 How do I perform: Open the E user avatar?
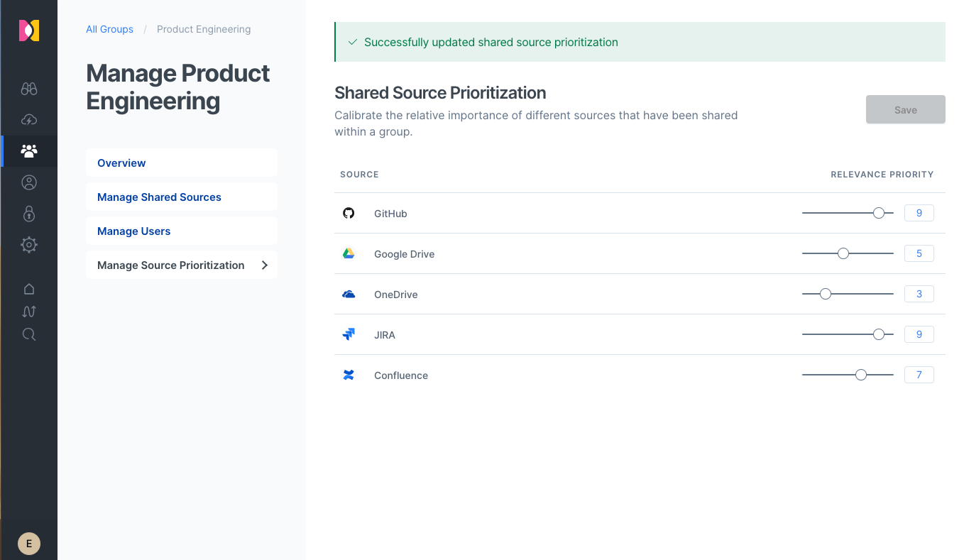click(x=29, y=544)
